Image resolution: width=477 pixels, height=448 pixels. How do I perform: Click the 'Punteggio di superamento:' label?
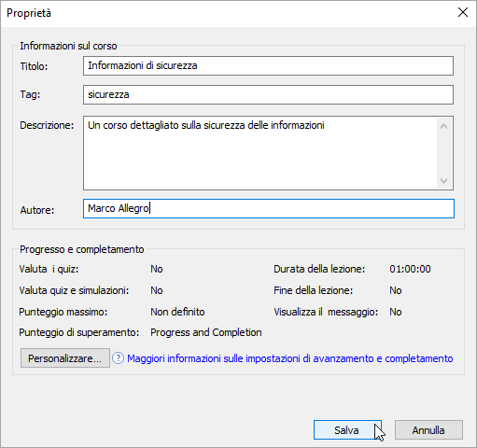[x=79, y=332]
